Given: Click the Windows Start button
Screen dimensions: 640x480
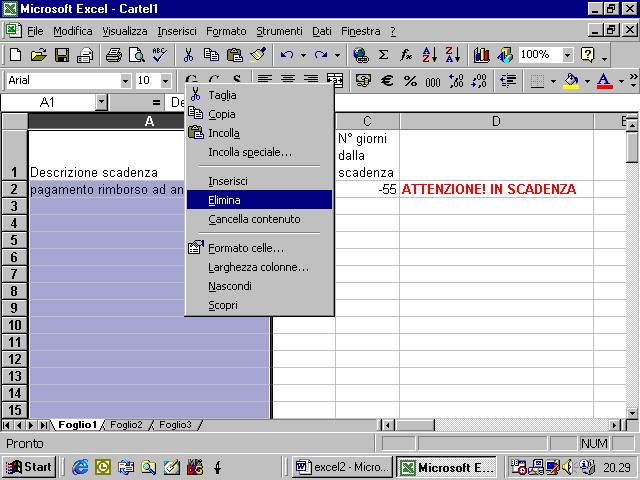Looking at the screenshot, I should [29, 467].
